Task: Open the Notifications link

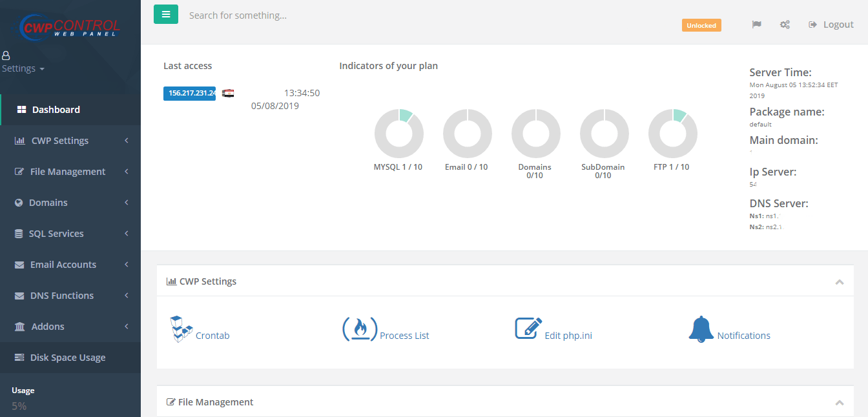Action: click(x=744, y=336)
